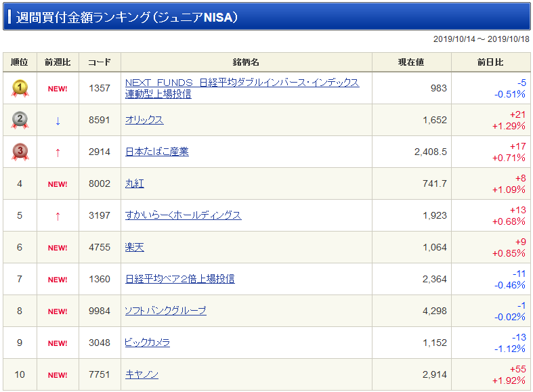Click the NEW! badge in the 1360 row
Image resolution: width=533 pixels, height=392 pixels.
[x=58, y=280]
